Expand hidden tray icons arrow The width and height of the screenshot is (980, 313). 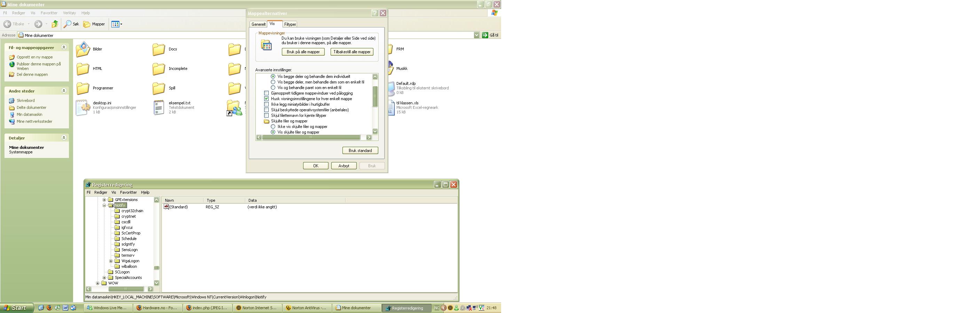tap(444, 308)
